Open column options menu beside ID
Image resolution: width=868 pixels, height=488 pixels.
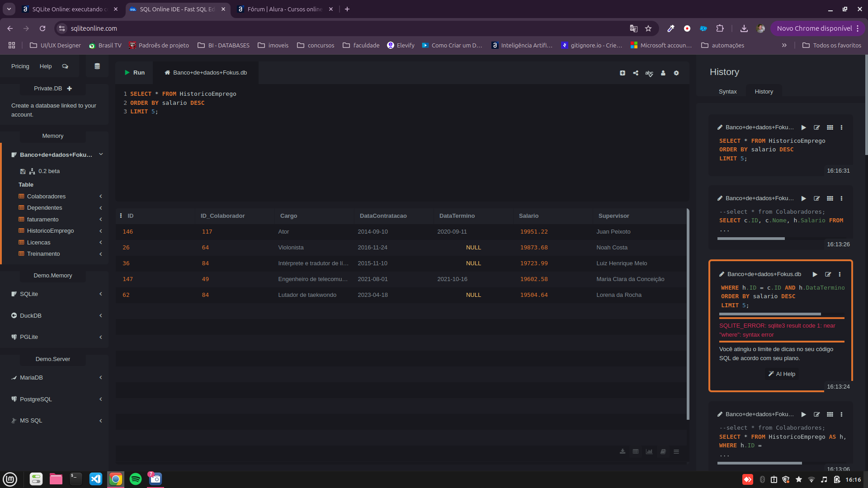tap(121, 216)
